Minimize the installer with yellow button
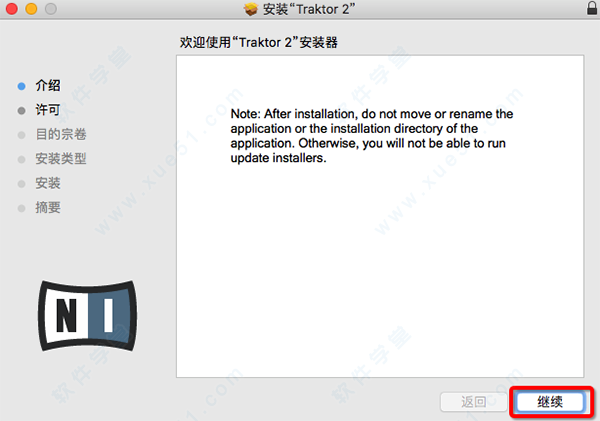The width and height of the screenshot is (600, 421). [31, 8]
